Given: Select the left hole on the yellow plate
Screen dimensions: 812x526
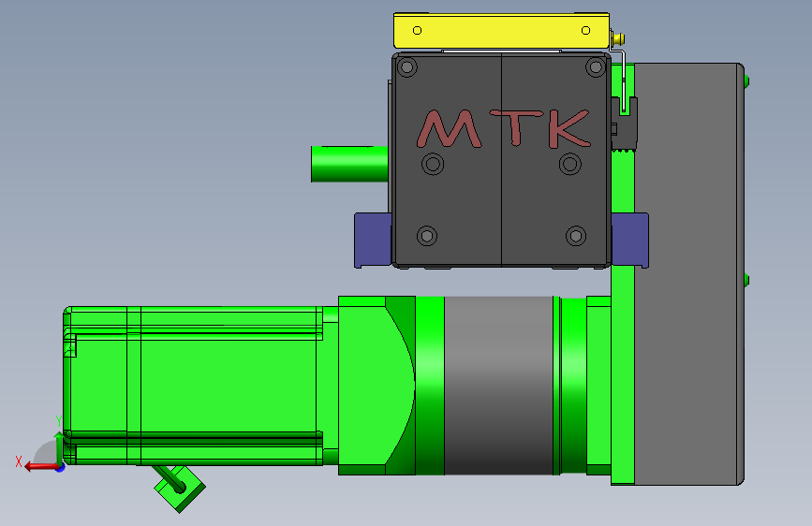Looking at the screenshot, I should tap(417, 31).
